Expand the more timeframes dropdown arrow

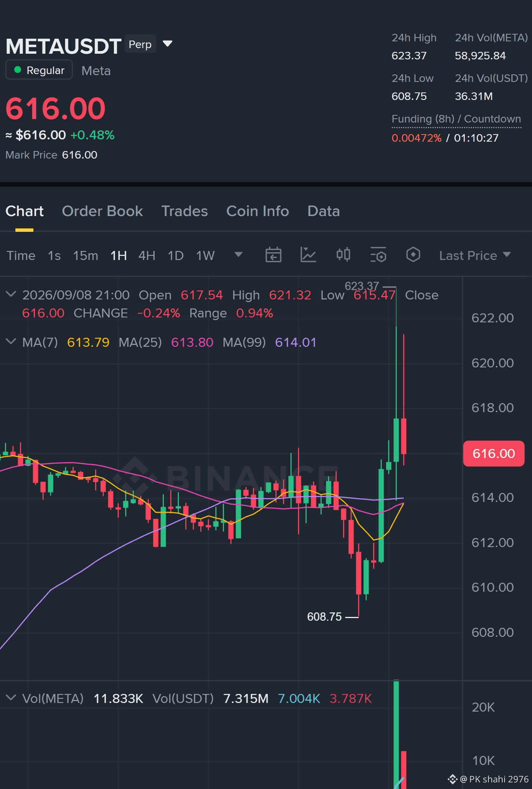tap(238, 255)
